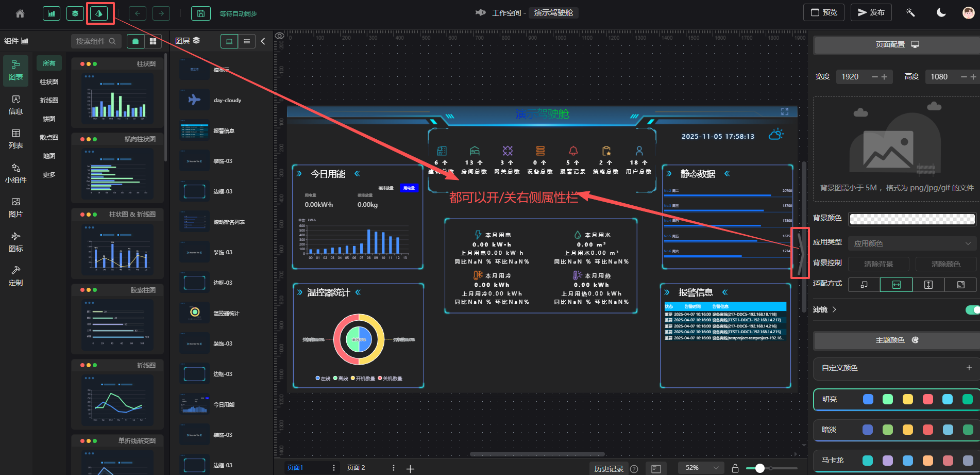This screenshot has height=475, width=980.
Task: Switch to 页面 2 tab
Action: 356,468
